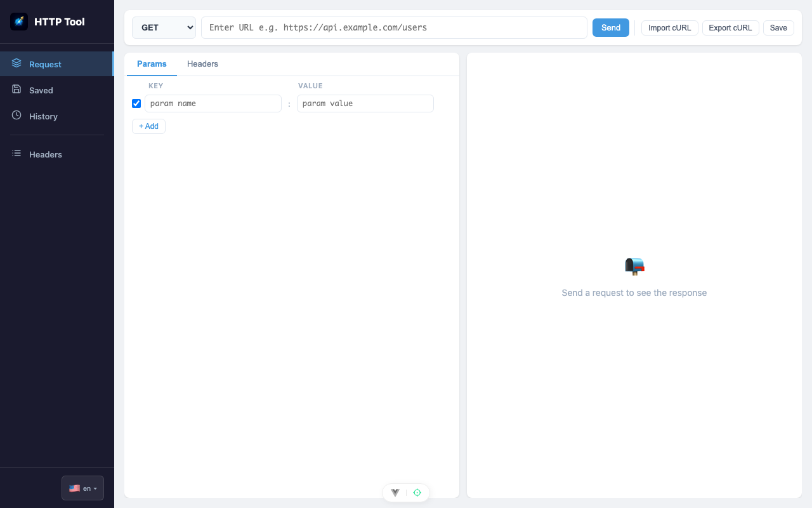Expand the en language selector
812x508 pixels.
coord(82,488)
